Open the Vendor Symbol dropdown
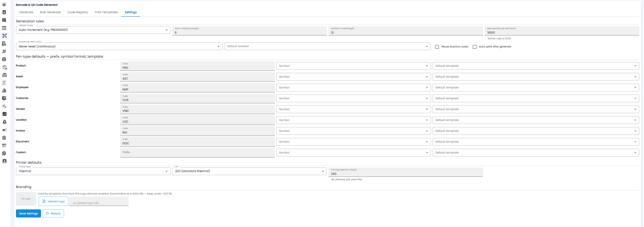The height and width of the screenshot is (227, 644). coord(354,109)
